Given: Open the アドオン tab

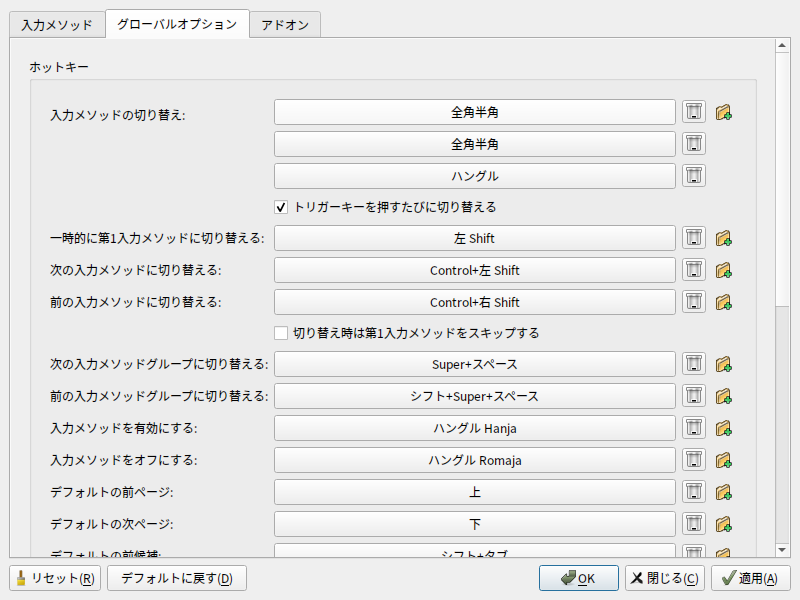Looking at the screenshot, I should 284,24.
